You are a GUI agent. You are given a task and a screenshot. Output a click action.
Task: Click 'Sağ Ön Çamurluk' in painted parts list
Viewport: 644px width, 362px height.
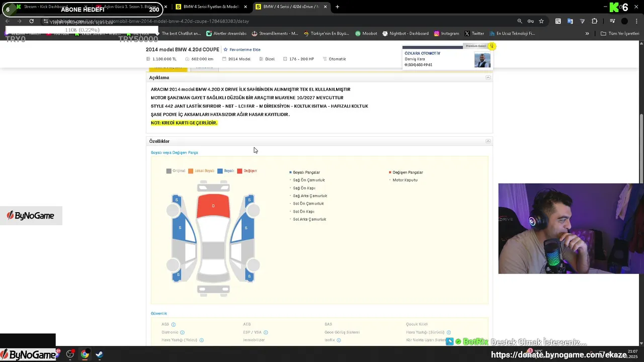click(x=309, y=180)
